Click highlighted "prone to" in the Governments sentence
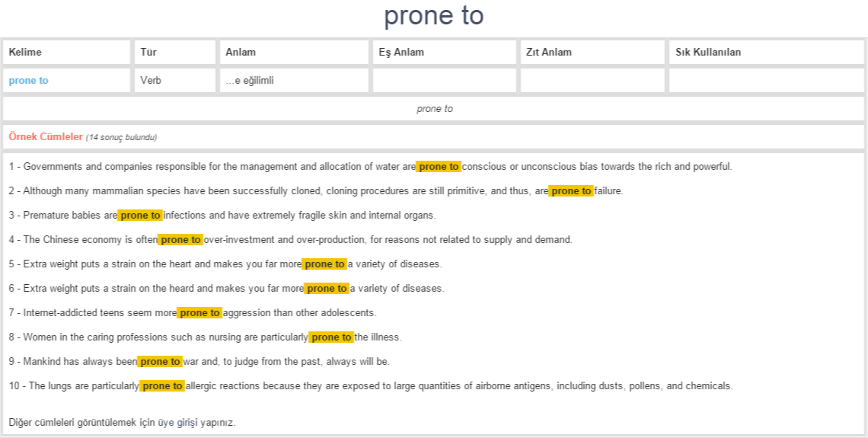The image size is (868, 438). [439, 167]
